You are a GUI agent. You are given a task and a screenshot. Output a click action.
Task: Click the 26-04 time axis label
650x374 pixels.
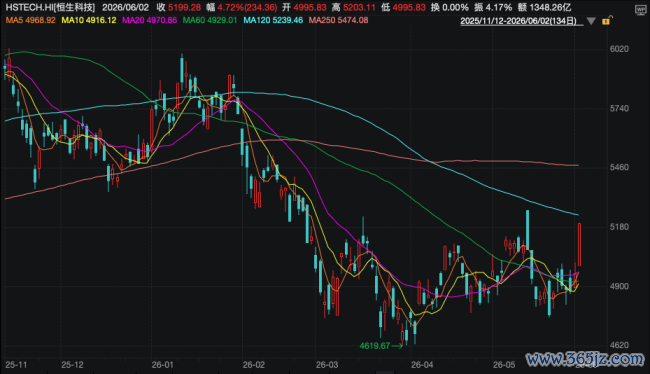pos(422,365)
